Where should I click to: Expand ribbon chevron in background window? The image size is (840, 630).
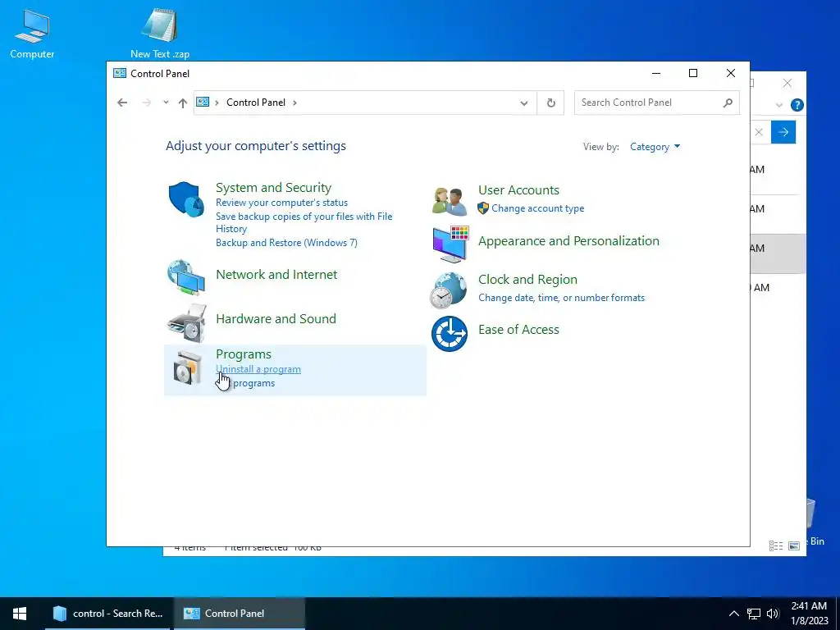point(779,105)
